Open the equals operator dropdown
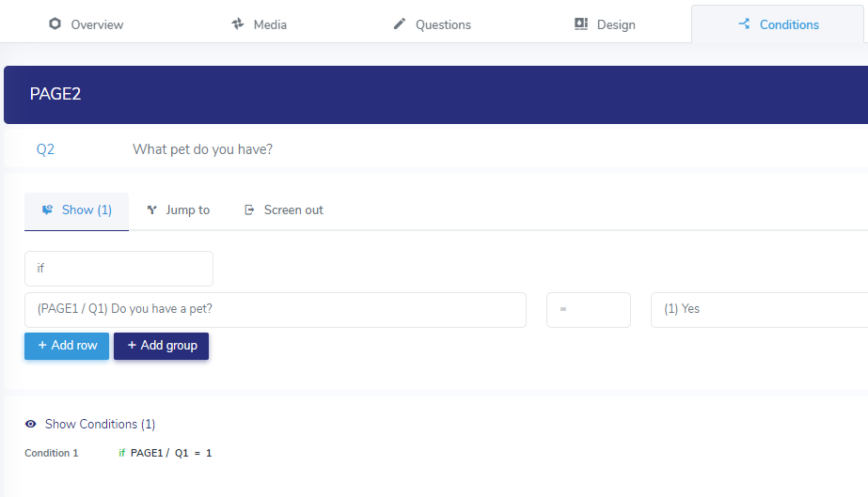Viewport: 868px width, 497px height. click(589, 310)
